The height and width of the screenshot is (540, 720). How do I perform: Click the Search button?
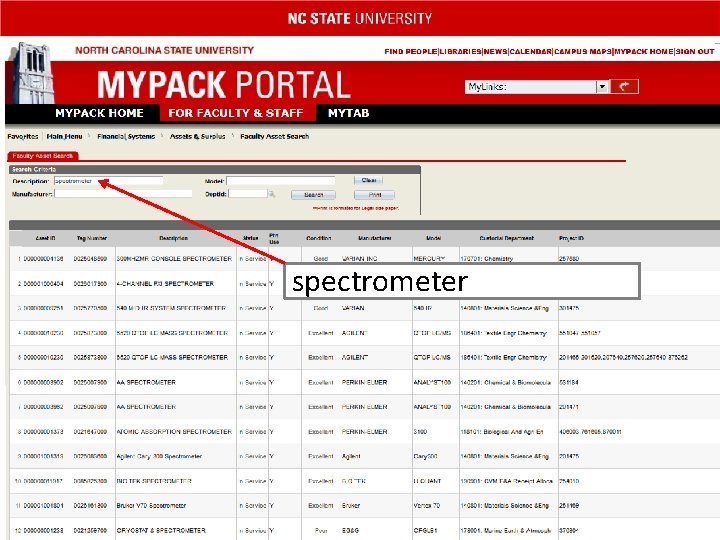(x=313, y=195)
